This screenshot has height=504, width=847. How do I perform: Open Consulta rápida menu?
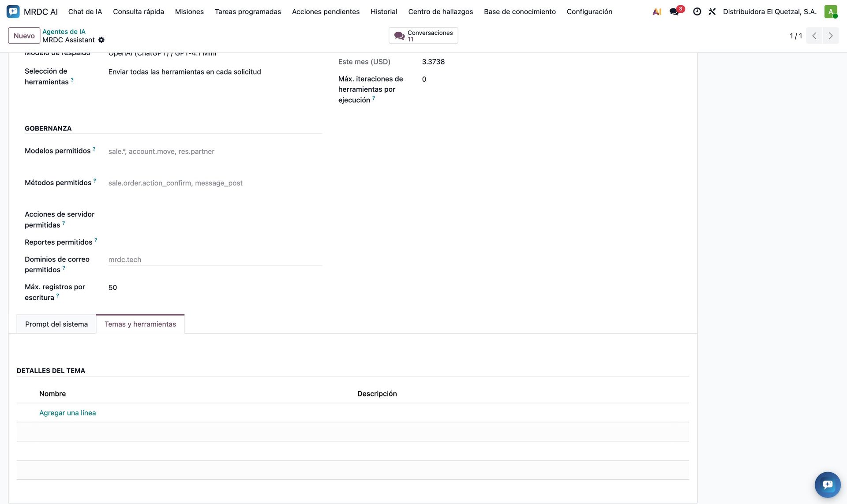(139, 12)
